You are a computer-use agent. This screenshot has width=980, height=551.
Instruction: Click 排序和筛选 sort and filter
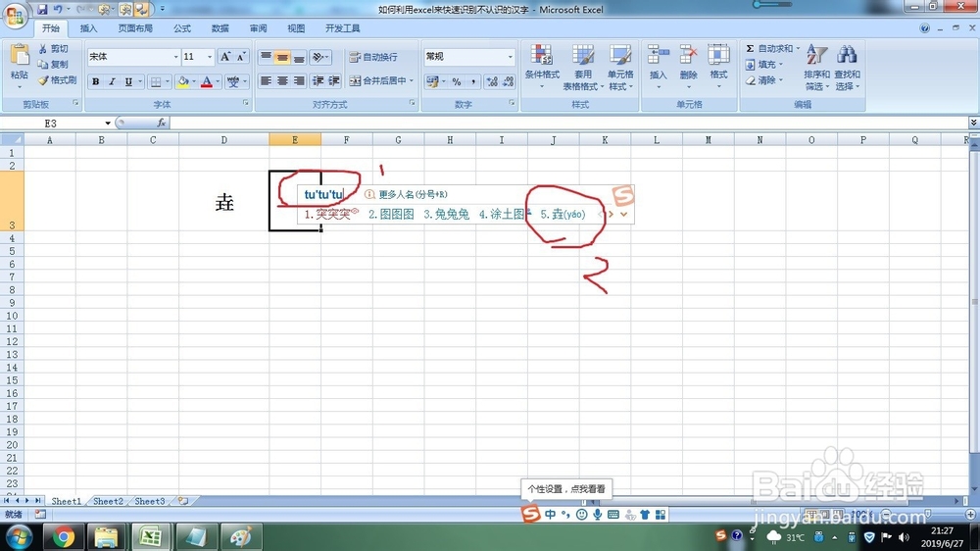[x=817, y=67]
